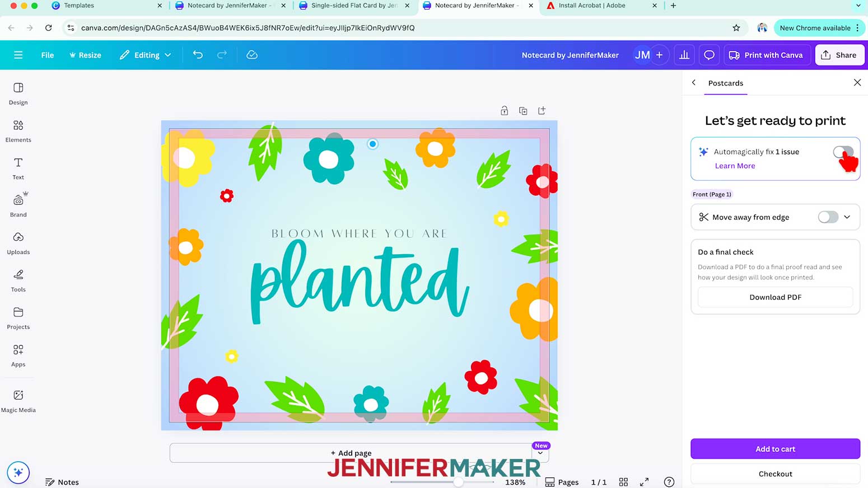Click the 138% zoom percentage

tap(515, 482)
